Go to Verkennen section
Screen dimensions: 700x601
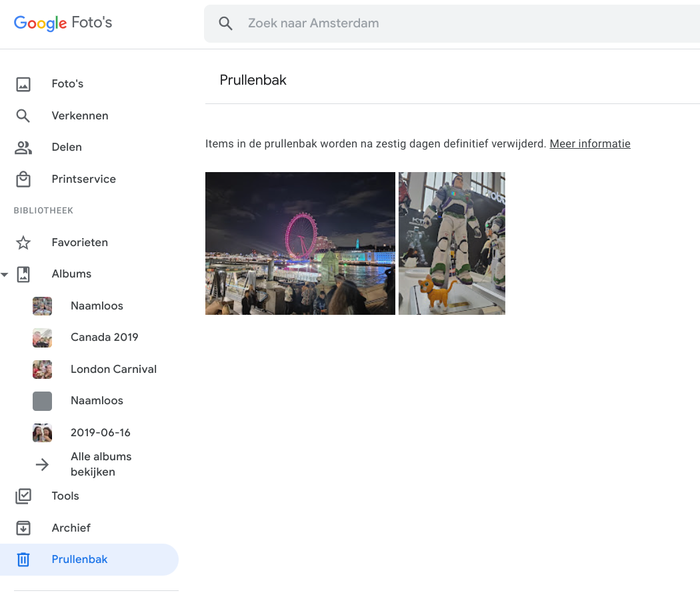(x=80, y=116)
